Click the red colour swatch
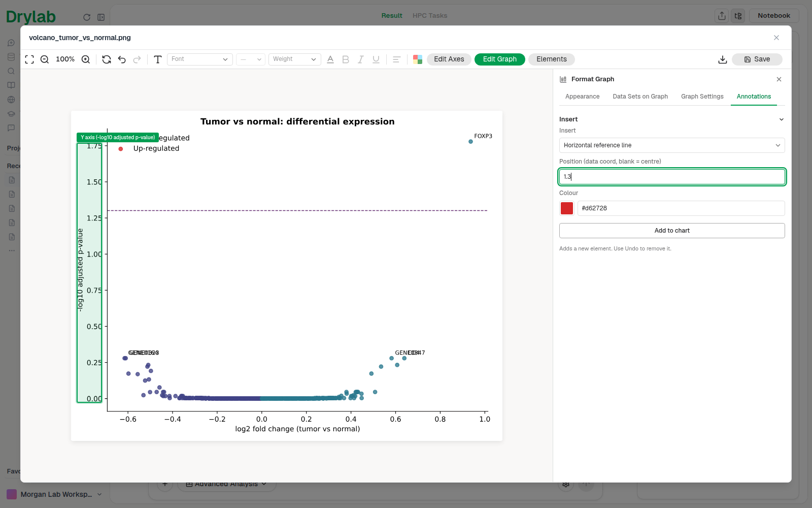812x508 pixels. 567,208
